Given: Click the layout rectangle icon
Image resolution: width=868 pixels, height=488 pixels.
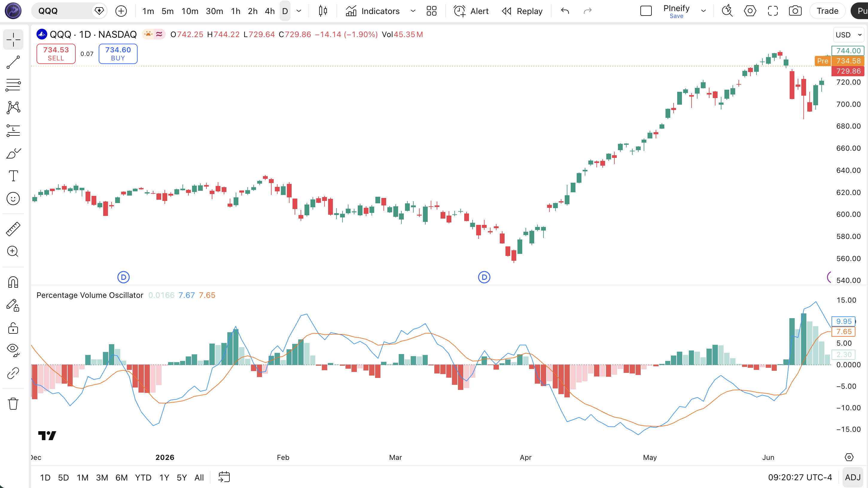Looking at the screenshot, I should click(646, 11).
